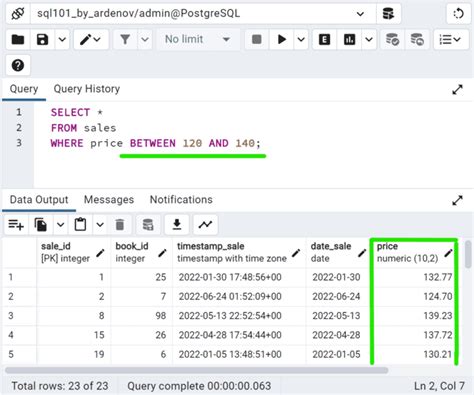Image resolution: width=474 pixels, height=395 pixels.
Task: Select result row number 1
Action: click(x=19, y=277)
